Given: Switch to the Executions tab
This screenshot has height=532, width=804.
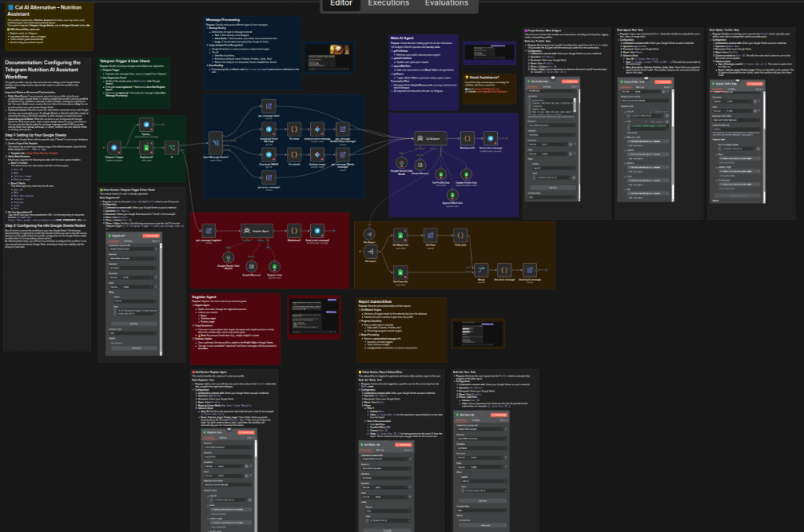Looking at the screenshot, I should click(x=388, y=3).
